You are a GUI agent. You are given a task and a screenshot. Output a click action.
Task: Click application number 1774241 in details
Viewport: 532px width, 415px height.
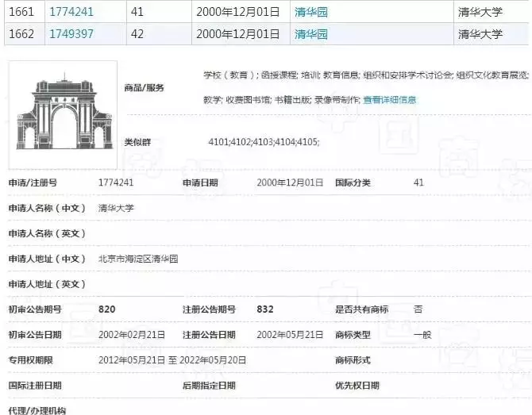coord(116,183)
